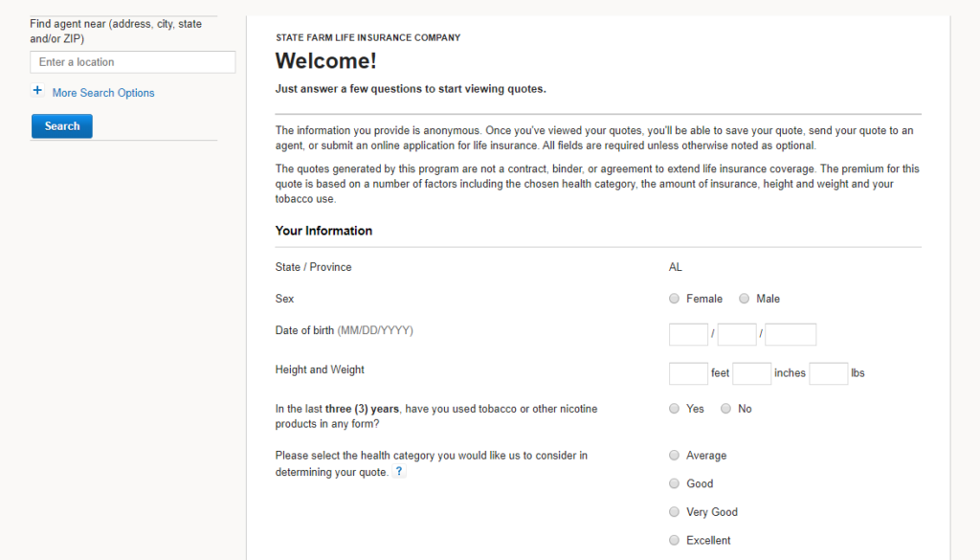Choose Yes for tobacco use

point(675,409)
